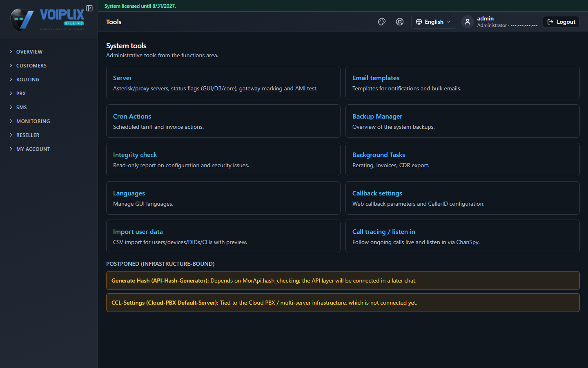Open the Backup Manager
This screenshot has height=368, width=588.
coord(463,121)
